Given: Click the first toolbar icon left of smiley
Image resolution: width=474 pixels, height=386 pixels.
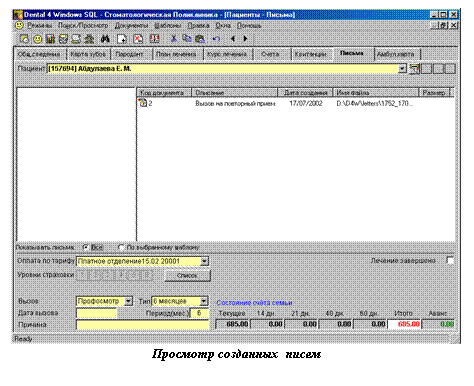Looking at the screenshot, I should point(25,39).
